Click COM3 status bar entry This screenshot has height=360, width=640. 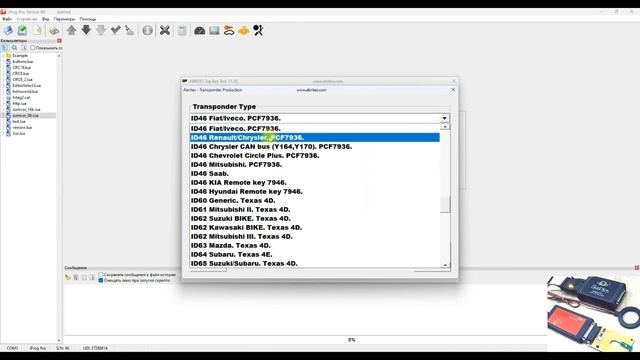12,348
